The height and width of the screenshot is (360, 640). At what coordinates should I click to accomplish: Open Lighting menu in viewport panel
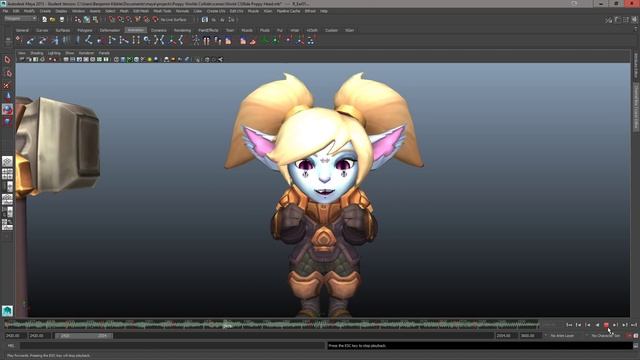pyautogui.click(x=54, y=53)
